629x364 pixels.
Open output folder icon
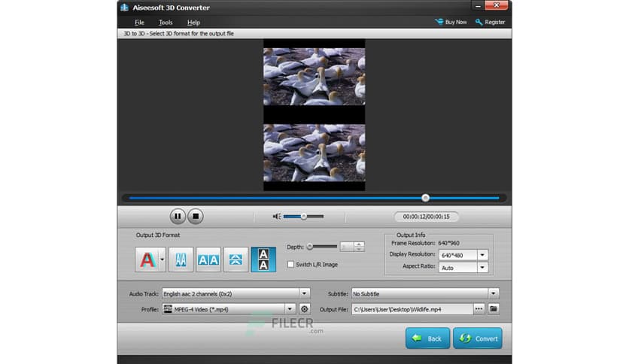click(x=494, y=309)
